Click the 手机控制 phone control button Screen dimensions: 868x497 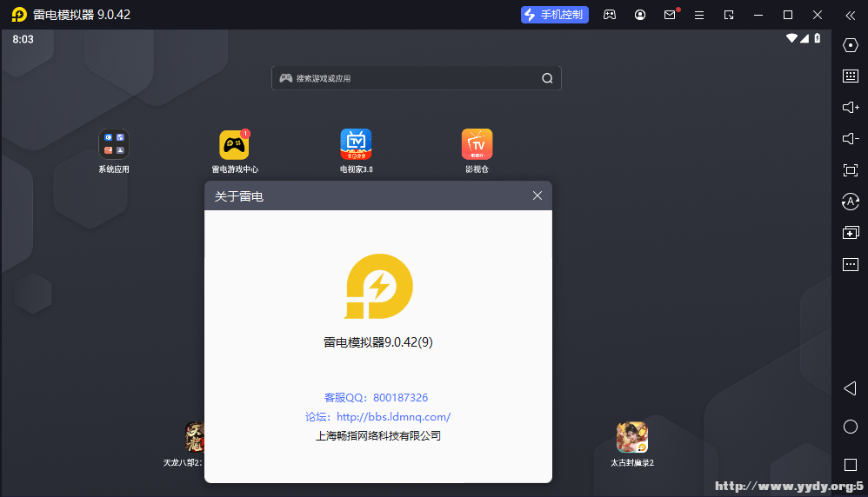point(554,15)
